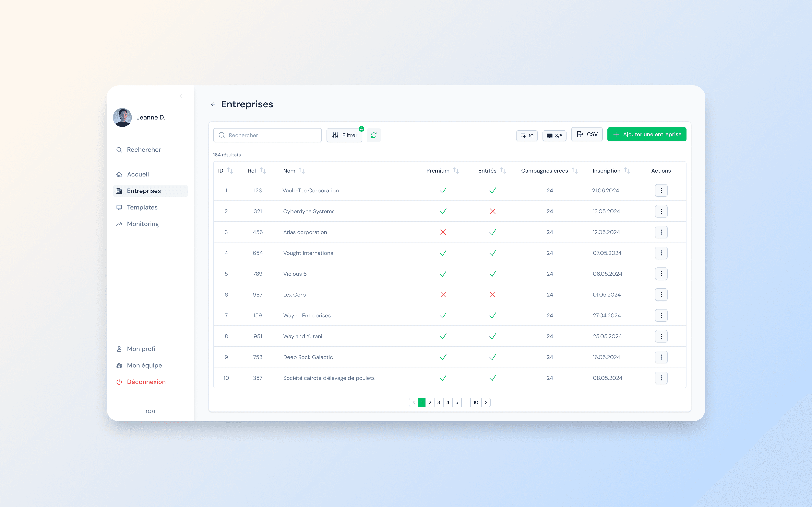Screen dimensions: 812x507
Task: Click Jeanne D. profile avatar
Action: click(x=123, y=117)
